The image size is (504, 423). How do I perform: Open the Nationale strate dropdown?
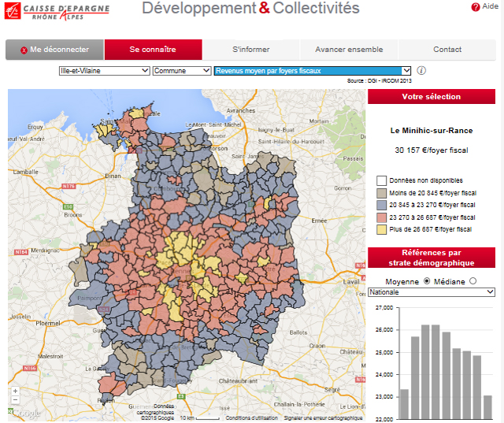[x=431, y=292]
